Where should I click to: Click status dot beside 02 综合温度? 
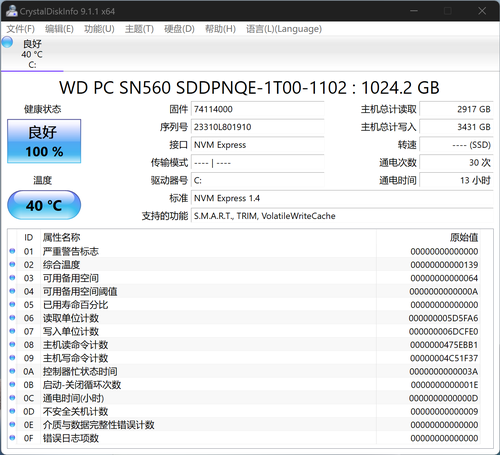point(12,264)
